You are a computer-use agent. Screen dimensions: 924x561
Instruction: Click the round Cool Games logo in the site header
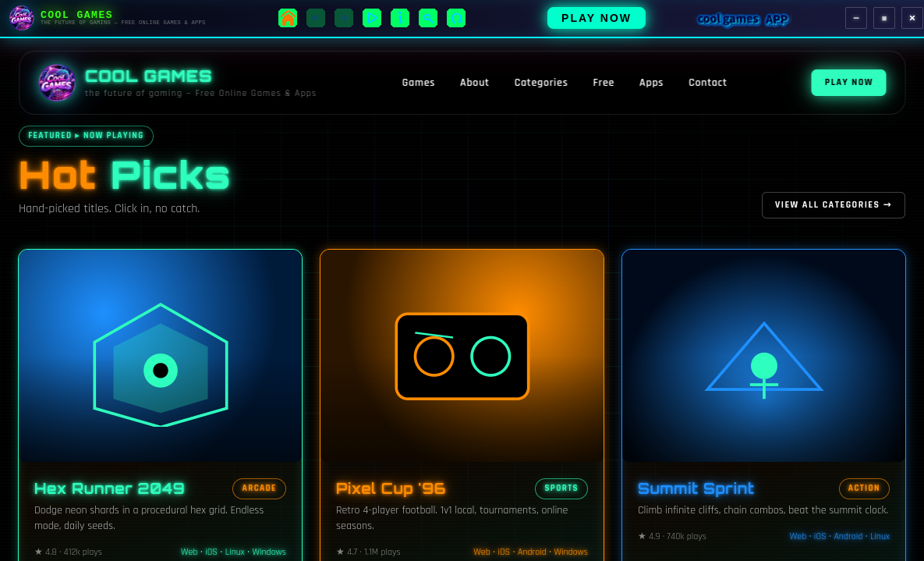tap(57, 83)
